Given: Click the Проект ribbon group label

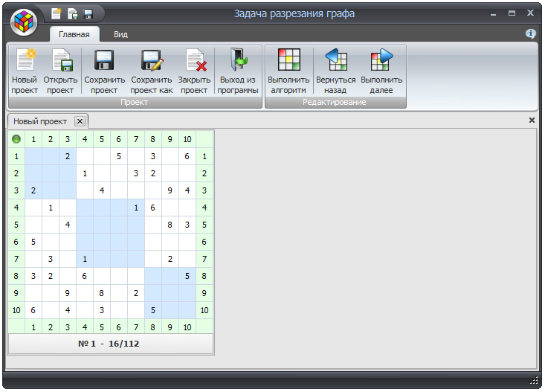Looking at the screenshot, I should pos(135,102).
